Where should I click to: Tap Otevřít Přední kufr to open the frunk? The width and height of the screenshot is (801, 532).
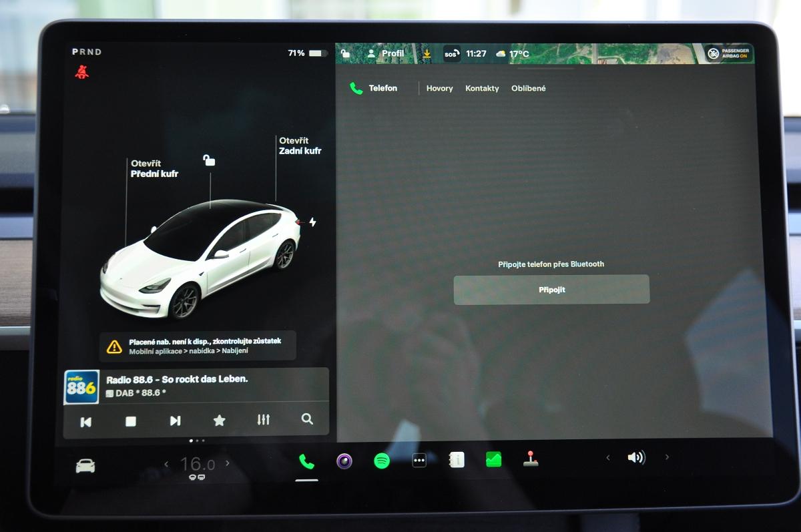tap(154, 169)
